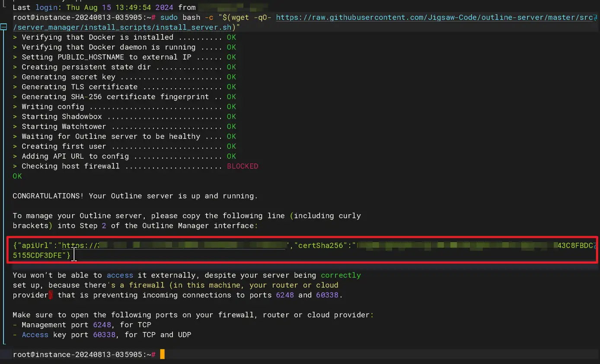Select 'Verifying that Docker is installed' line
This screenshot has height=364, width=600.
tap(124, 37)
